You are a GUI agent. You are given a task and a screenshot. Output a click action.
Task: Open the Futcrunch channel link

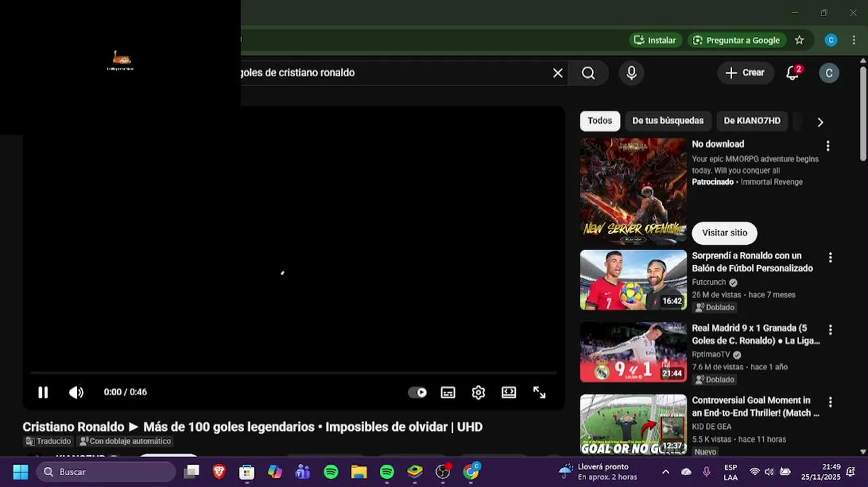(x=708, y=283)
